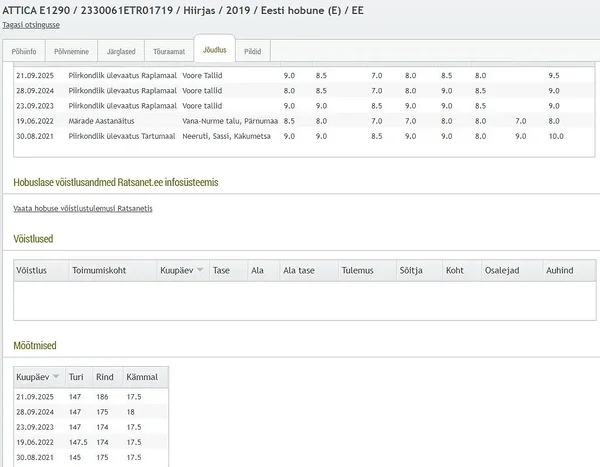Sort measurements by Turi column header
Image resolution: width=600 pixels, height=467 pixels.
tap(76, 377)
